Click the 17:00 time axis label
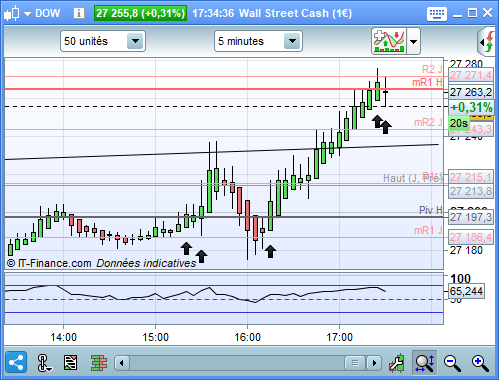Image resolution: width=499 pixels, height=380 pixels. coord(339,337)
